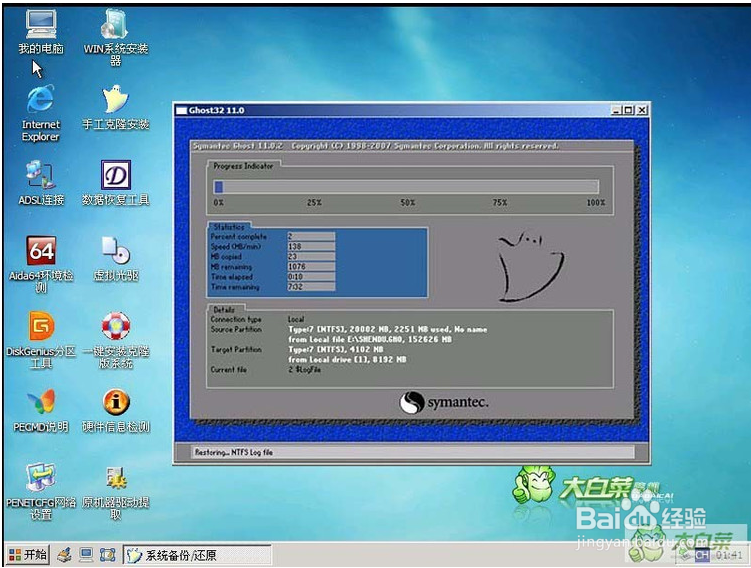Close the Ghost32 11.0 window

[x=642, y=110]
